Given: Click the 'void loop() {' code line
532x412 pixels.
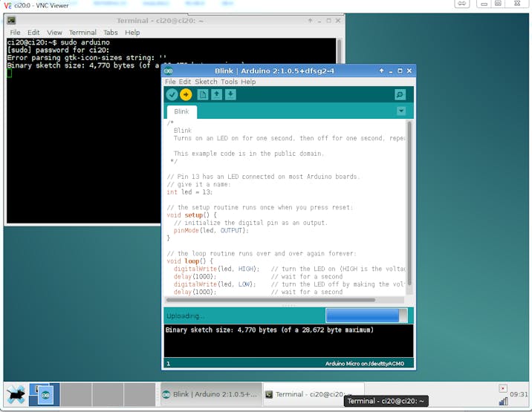Looking at the screenshot, I should pos(189,261).
